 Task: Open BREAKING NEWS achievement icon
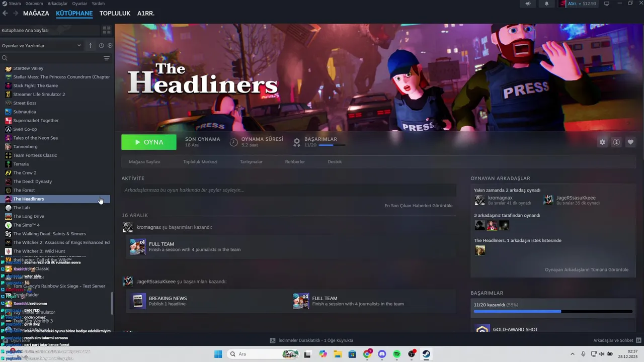[x=138, y=301]
